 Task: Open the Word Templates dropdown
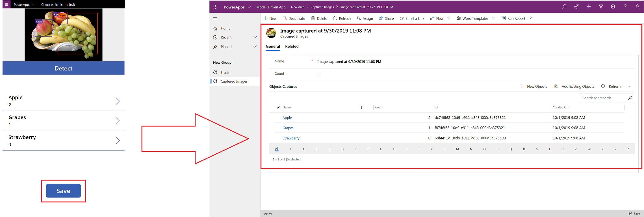click(493, 18)
